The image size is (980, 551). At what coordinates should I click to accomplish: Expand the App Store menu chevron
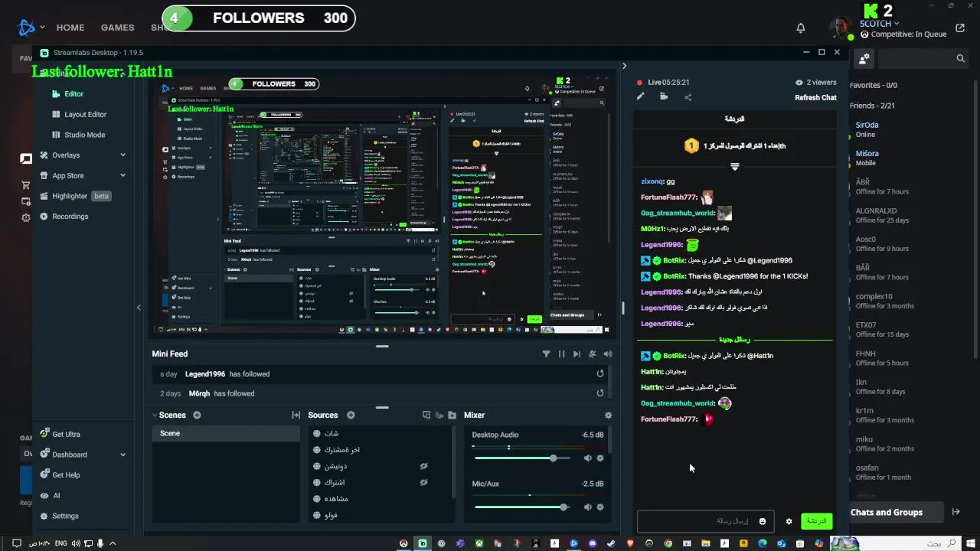tap(123, 176)
